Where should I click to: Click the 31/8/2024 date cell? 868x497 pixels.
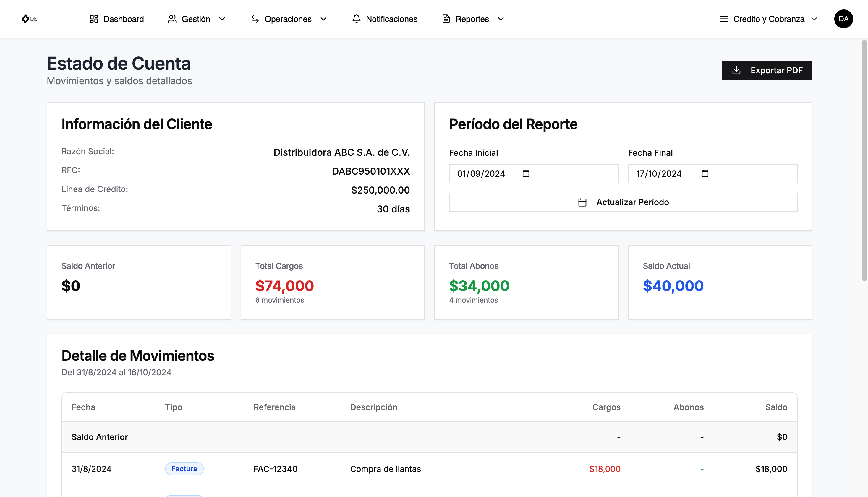pos(92,469)
